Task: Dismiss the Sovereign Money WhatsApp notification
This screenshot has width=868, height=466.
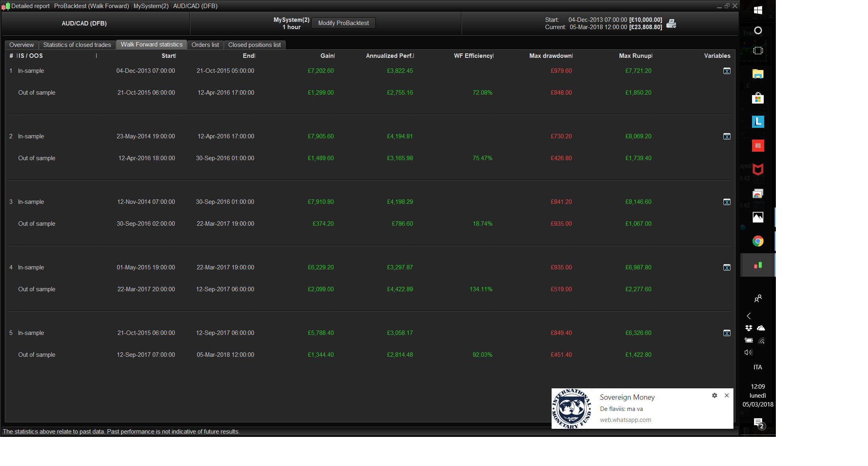Action: click(727, 396)
